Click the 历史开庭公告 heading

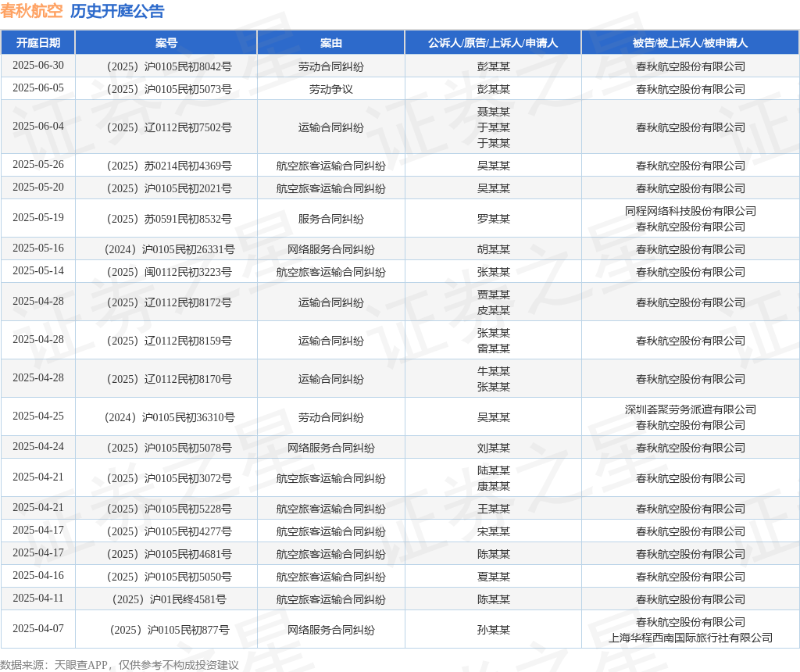[117, 11]
